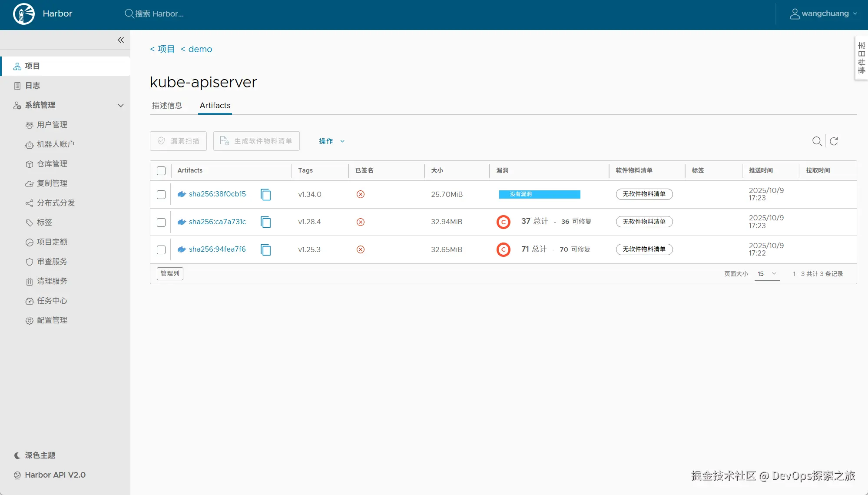Click the Harbor logo icon

click(x=24, y=14)
